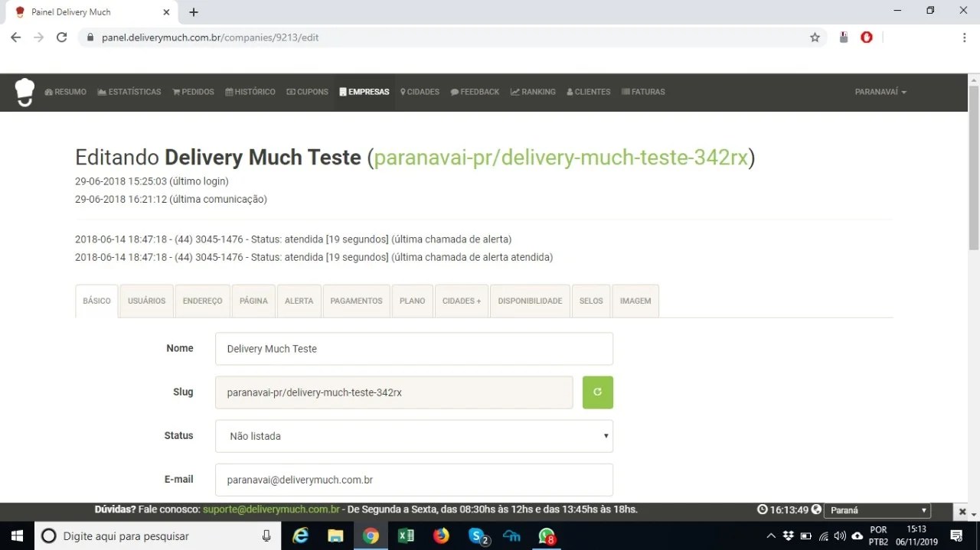The image size is (980, 550).
Task: Bookmark this page with the star icon
Action: click(815, 37)
